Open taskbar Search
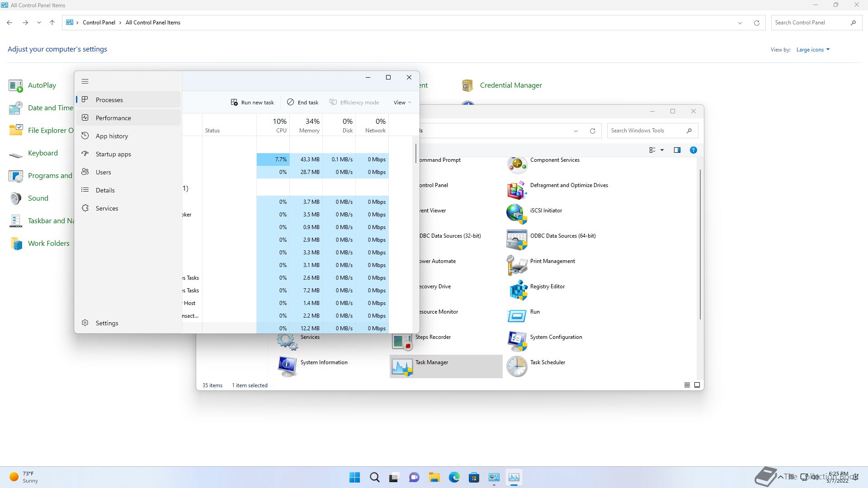The image size is (868, 488). point(375,477)
